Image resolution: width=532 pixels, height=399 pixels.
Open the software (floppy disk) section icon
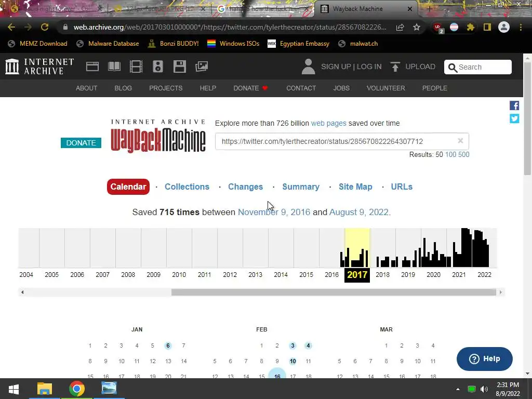pyautogui.click(x=179, y=66)
